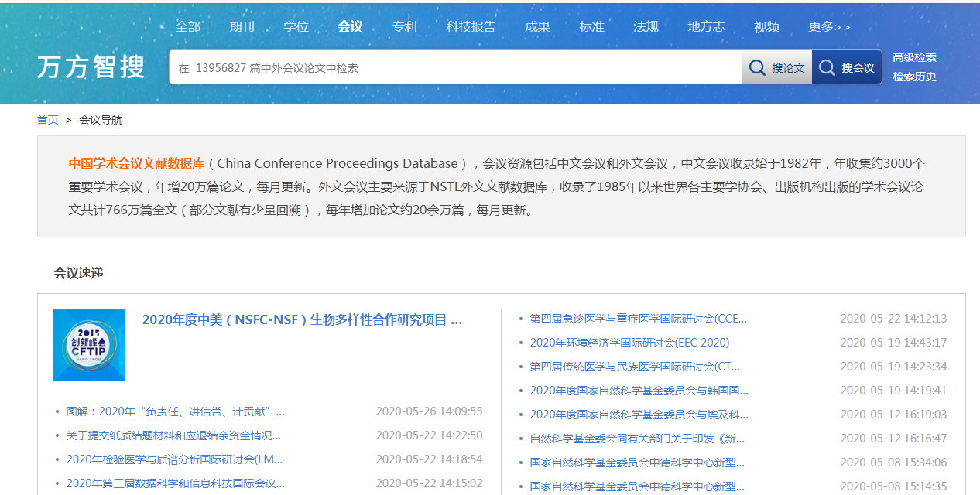980x495 pixels.
Task: Expand the 更多>> menu
Action: click(x=830, y=26)
